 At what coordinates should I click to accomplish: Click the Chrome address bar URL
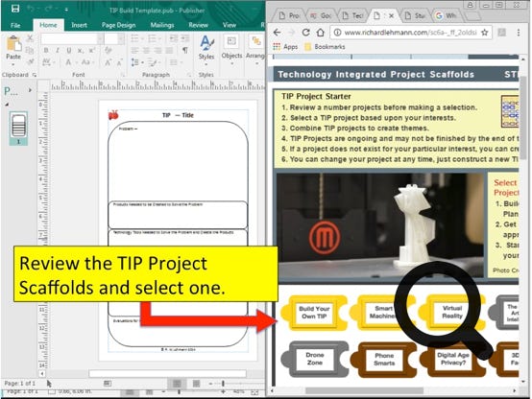point(411,33)
